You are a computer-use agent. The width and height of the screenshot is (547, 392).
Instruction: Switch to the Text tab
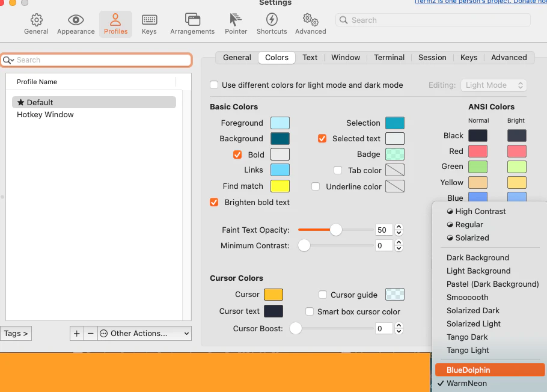click(310, 58)
